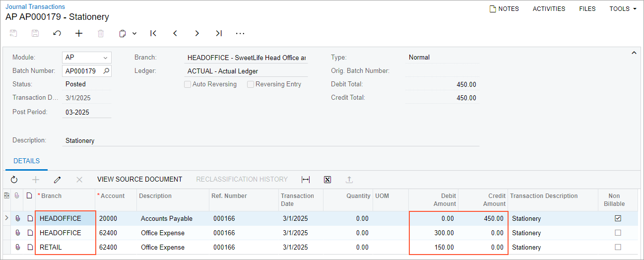Open the Activities menu
644x260 pixels.
coord(549,9)
